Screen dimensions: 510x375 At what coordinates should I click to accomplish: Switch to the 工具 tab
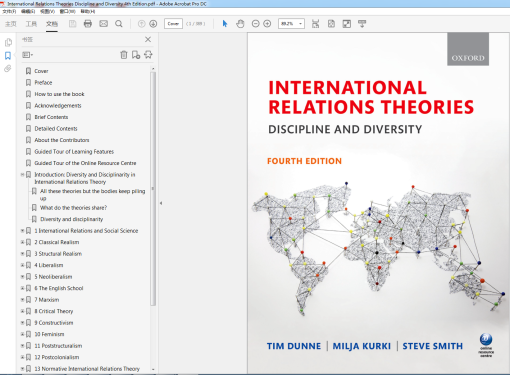pos(31,24)
